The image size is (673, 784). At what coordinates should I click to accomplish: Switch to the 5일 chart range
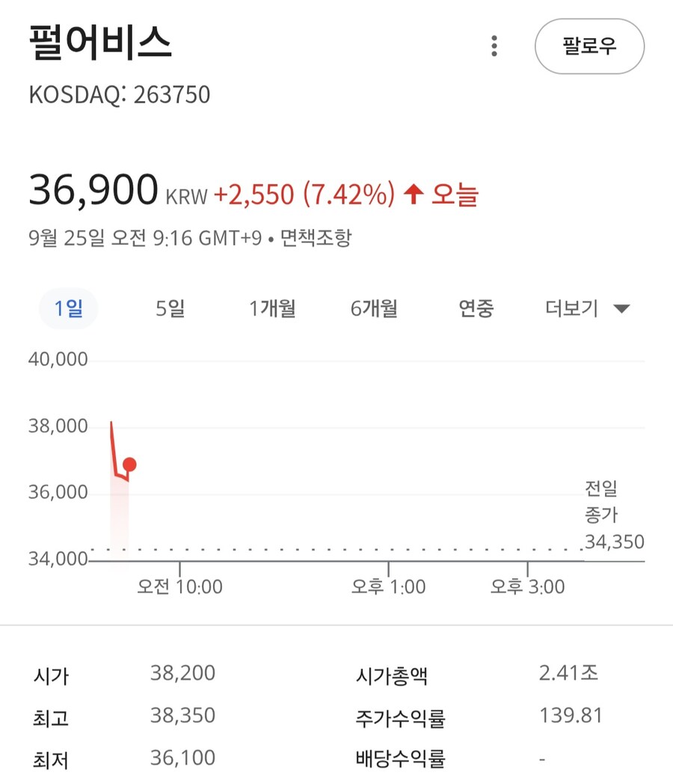point(170,308)
